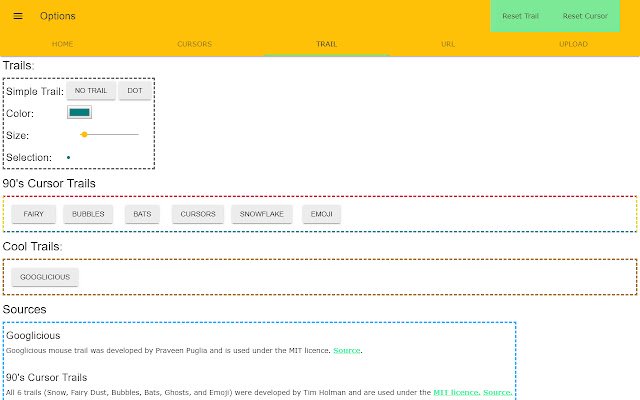Screen dimensions: 640x400
Task: Open the Googlicious Source link
Action: click(347, 350)
